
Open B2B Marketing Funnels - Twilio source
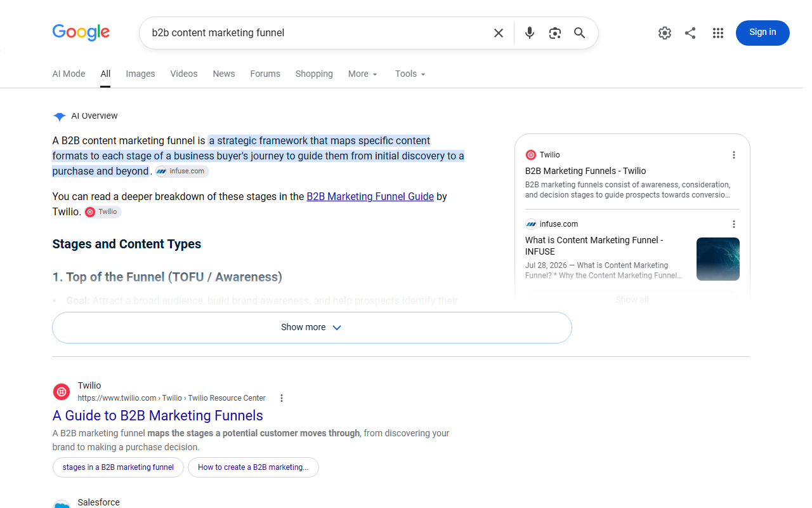(x=586, y=171)
